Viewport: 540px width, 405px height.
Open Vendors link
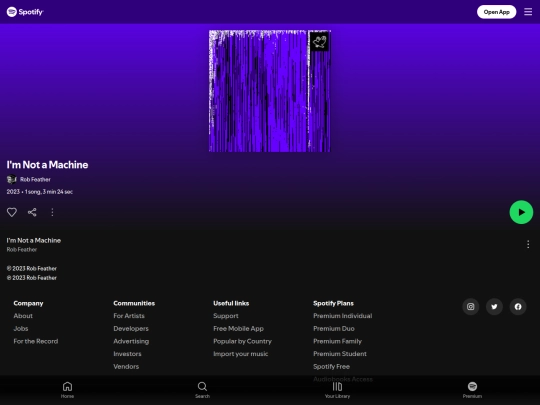(x=126, y=366)
